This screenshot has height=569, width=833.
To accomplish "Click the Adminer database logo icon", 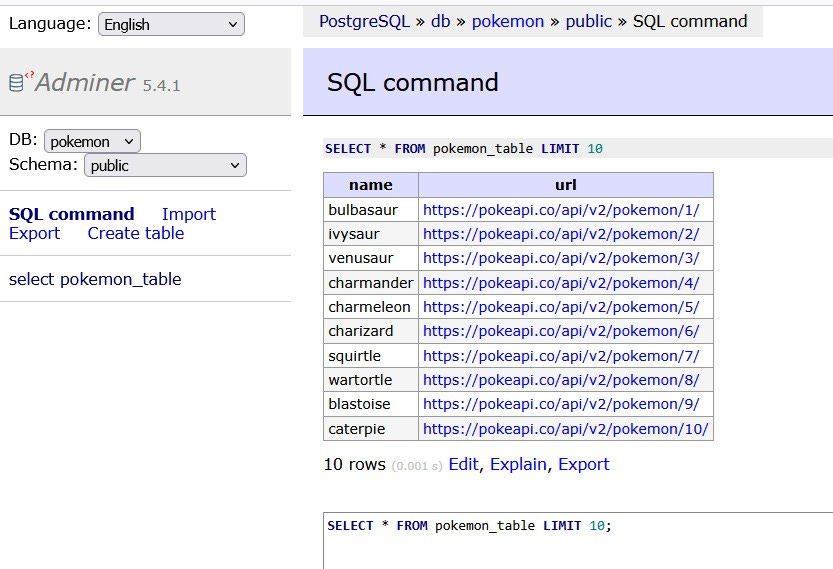I will [x=16, y=83].
